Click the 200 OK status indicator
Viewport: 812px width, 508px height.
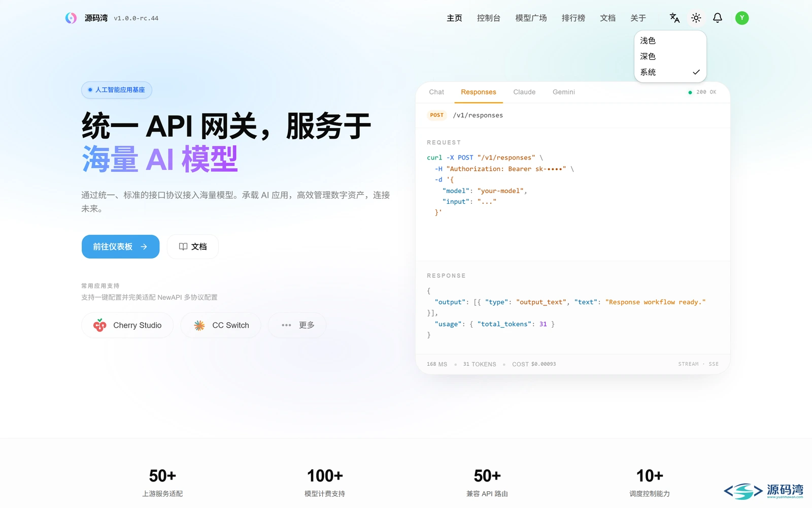tap(702, 92)
